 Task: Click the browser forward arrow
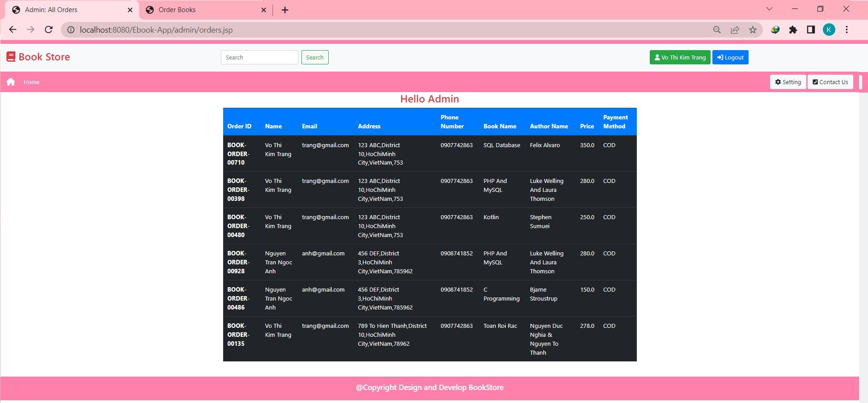(x=30, y=30)
